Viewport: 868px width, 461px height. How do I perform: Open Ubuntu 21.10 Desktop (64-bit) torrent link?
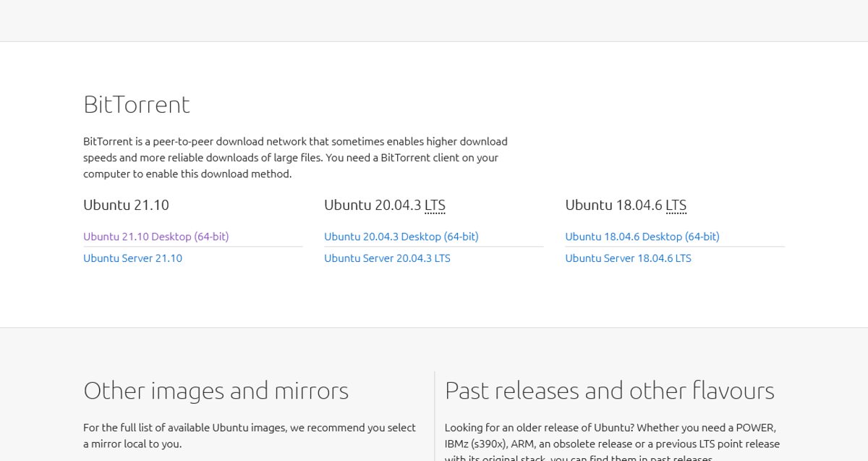point(156,237)
